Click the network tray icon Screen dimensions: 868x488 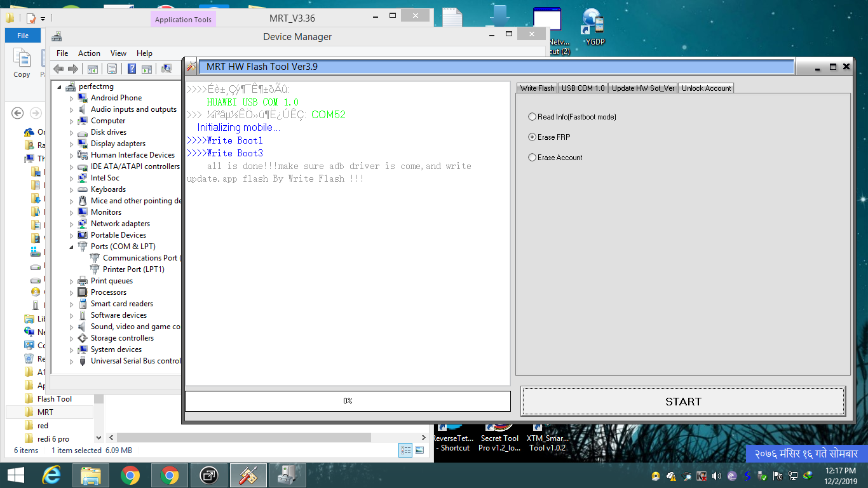click(x=793, y=476)
